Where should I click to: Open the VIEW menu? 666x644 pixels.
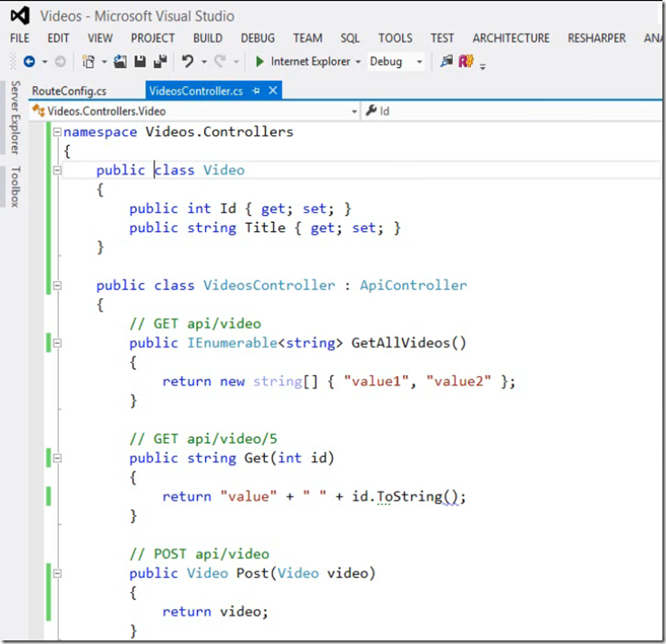tap(100, 39)
